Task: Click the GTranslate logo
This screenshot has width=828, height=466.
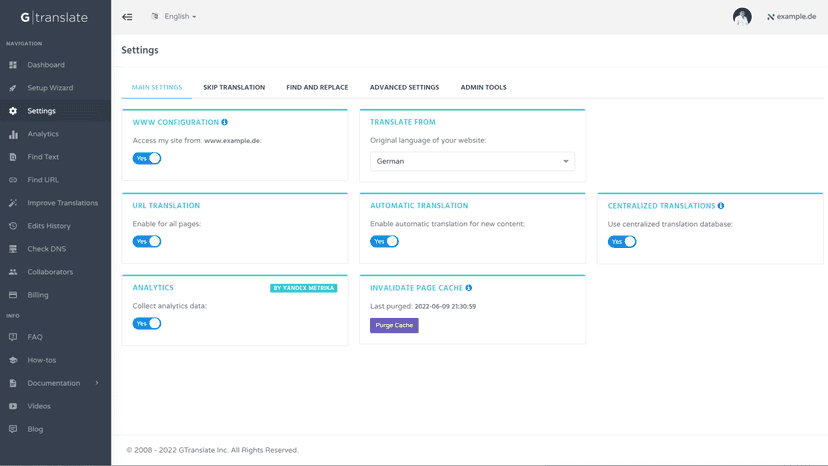Action: click(54, 17)
